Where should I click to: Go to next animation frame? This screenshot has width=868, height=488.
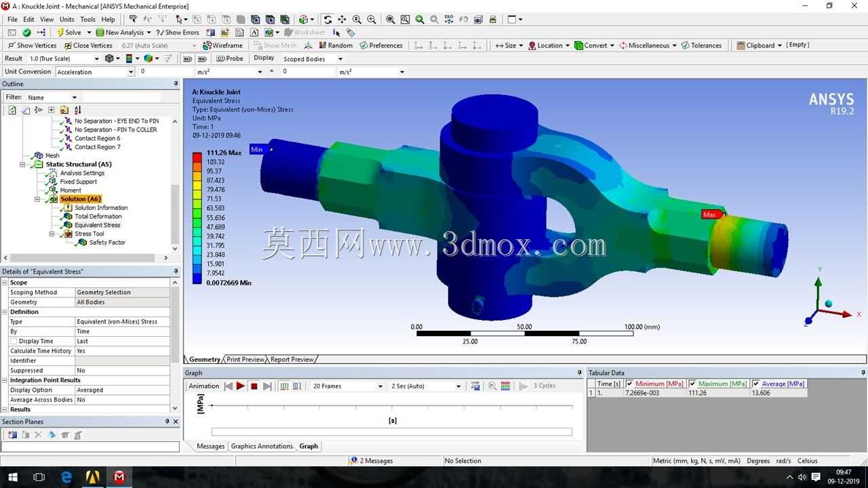tap(267, 386)
